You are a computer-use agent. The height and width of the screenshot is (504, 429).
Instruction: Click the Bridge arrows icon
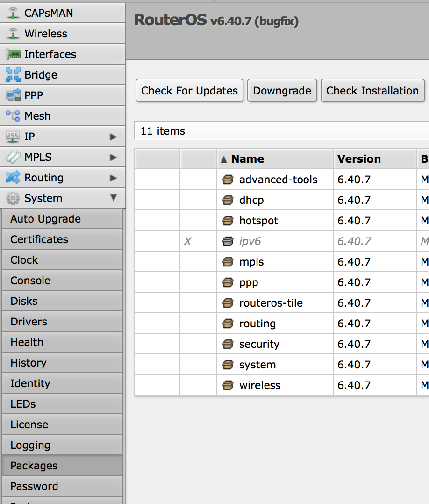click(13, 75)
